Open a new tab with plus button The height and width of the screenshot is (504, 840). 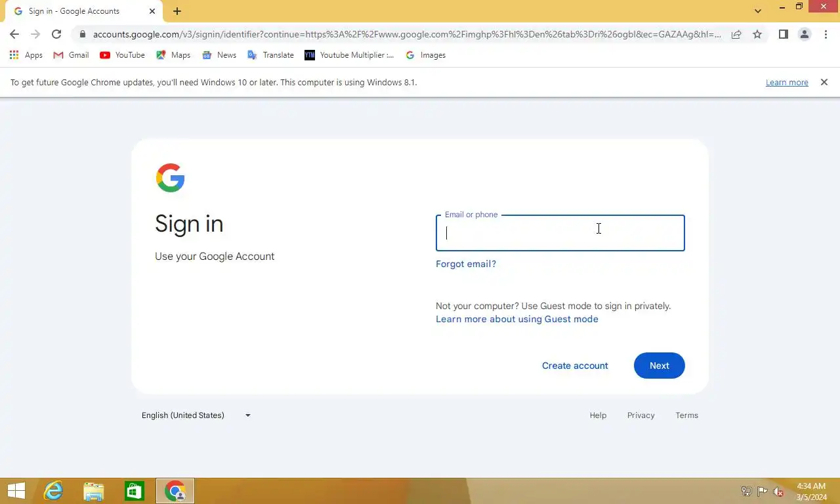point(177,11)
